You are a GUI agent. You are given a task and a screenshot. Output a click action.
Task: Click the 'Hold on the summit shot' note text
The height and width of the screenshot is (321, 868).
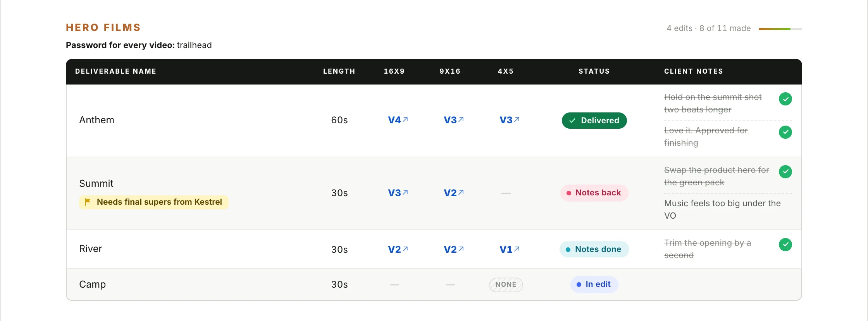[x=713, y=104]
